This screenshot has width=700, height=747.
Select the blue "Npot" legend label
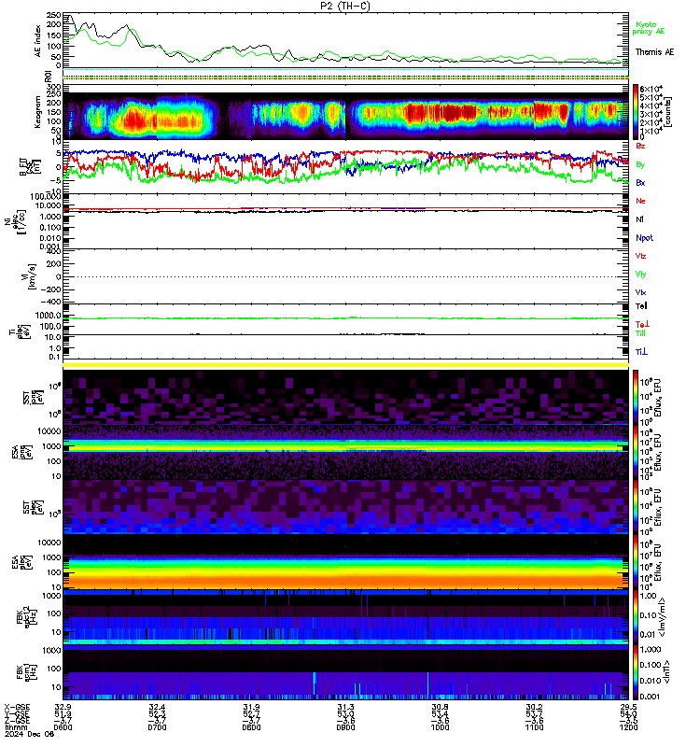[644, 238]
